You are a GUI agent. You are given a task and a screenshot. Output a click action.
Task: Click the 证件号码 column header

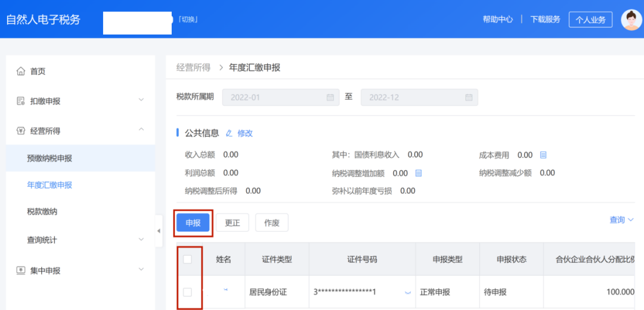[x=362, y=259]
